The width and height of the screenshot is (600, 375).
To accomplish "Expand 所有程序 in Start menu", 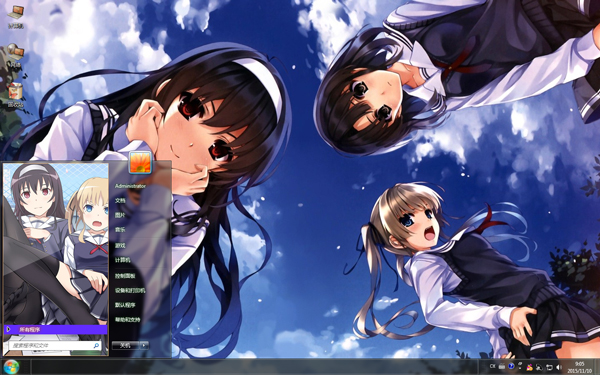I will click(x=56, y=329).
